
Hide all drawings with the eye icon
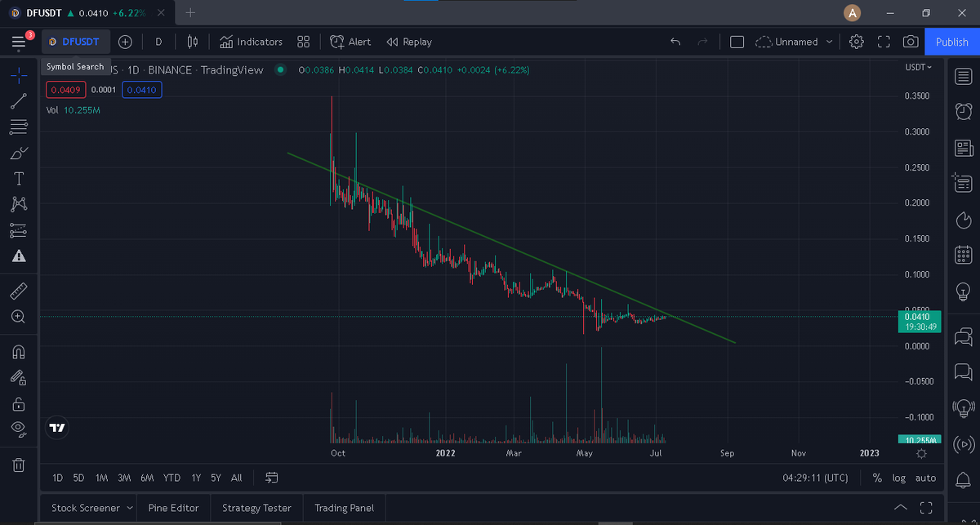(18, 429)
